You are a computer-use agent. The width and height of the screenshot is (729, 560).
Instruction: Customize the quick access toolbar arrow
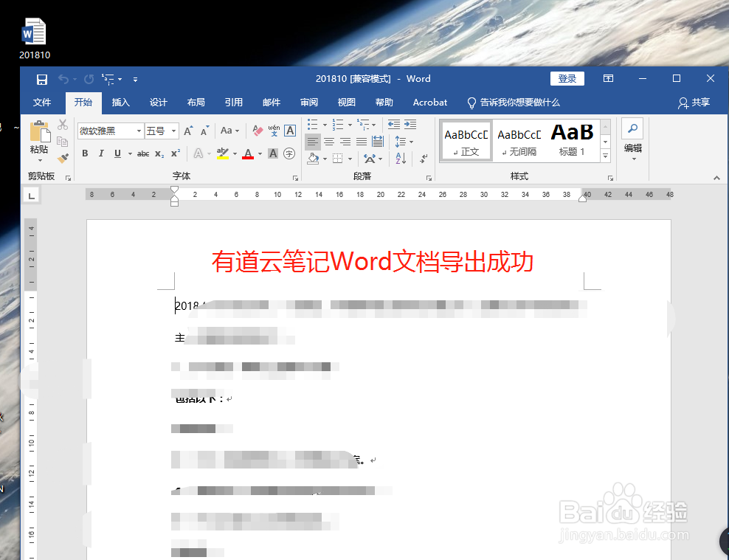point(135,80)
